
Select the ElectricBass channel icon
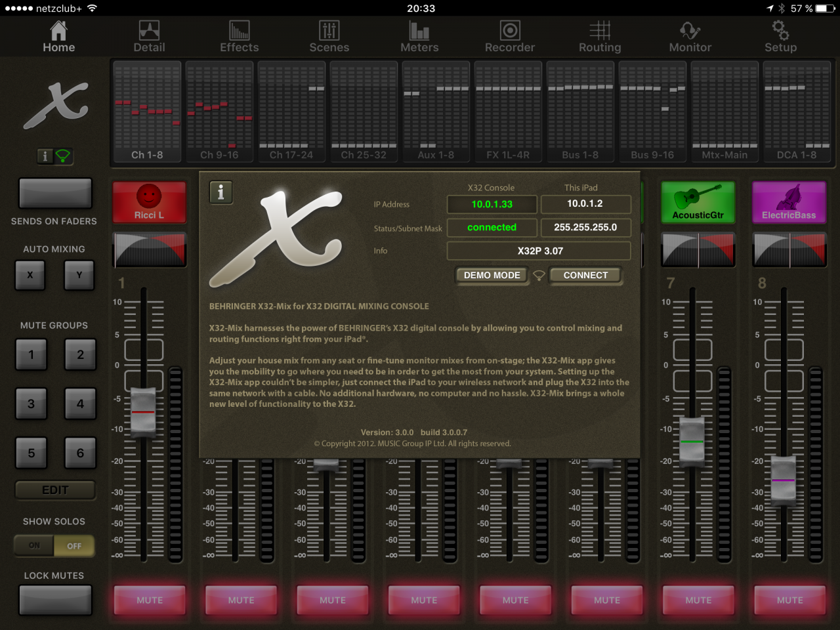tap(789, 202)
